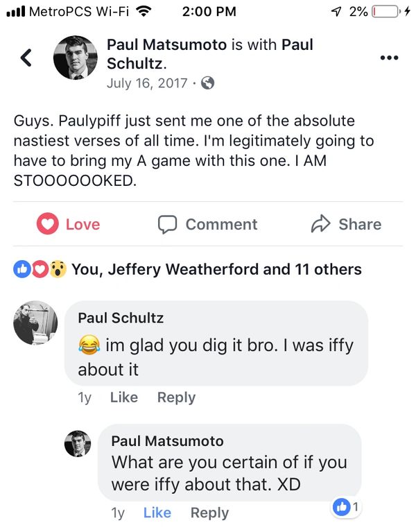
Task: Tap the back arrow icon
Action: coord(26,58)
